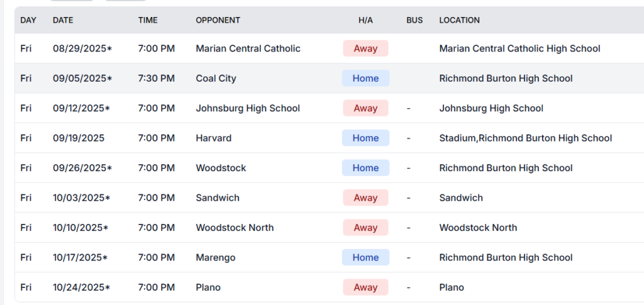Image resolution: width=644 pixels, height=305 pixels.
Task: Click the 7:30 PM time cell
Action: pyautogui.click(x=157, y=79)
